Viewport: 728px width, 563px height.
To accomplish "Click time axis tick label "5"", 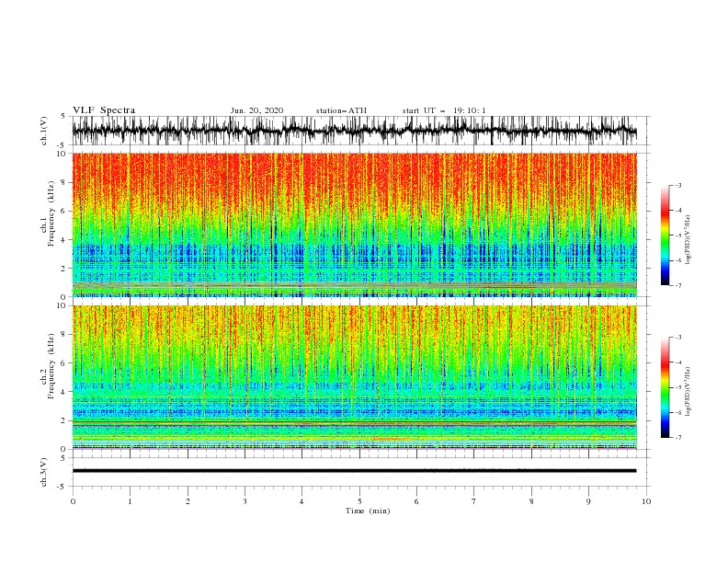I will [x=359, y=501].
